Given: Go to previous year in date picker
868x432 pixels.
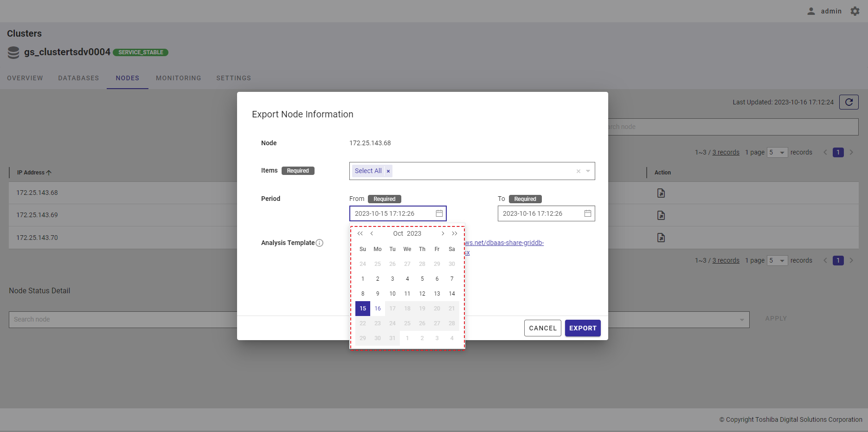Looking at the screenshot, I should (360, 233).
